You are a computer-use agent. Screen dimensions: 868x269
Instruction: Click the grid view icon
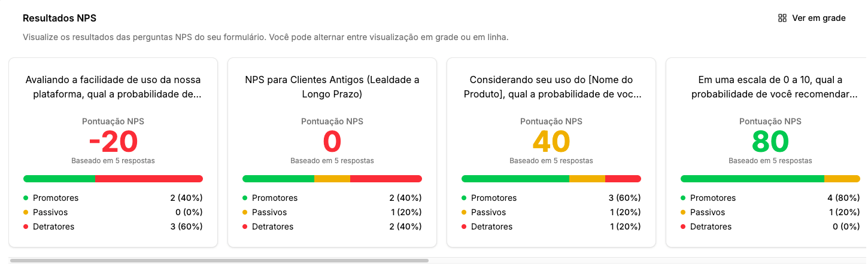(782, 18)
